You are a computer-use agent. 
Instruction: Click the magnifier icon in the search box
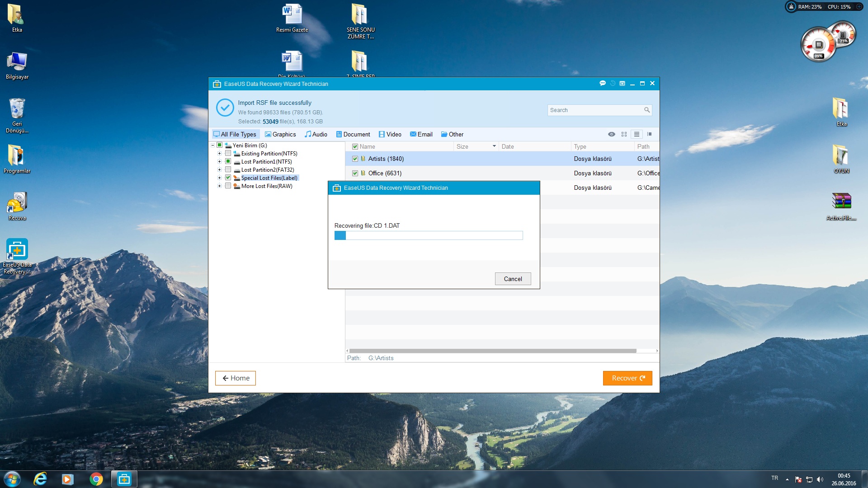(x=647, y=110)
